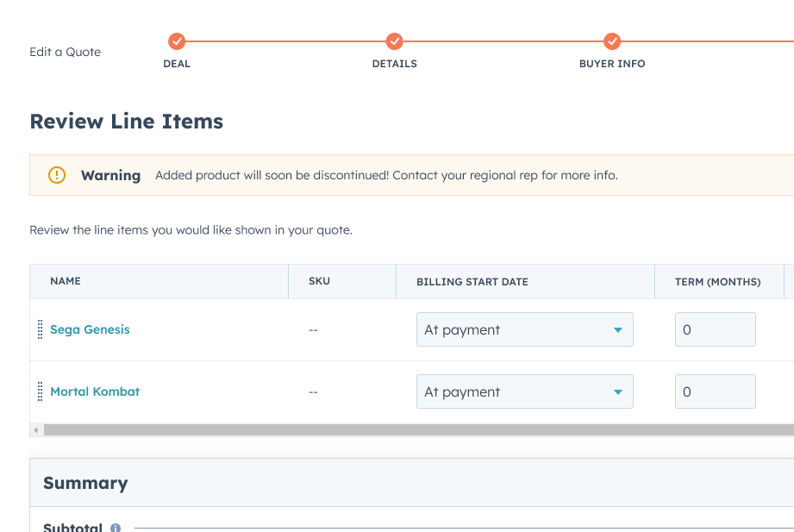
Task: Click the NAME column header
Action: click(66, 281)
